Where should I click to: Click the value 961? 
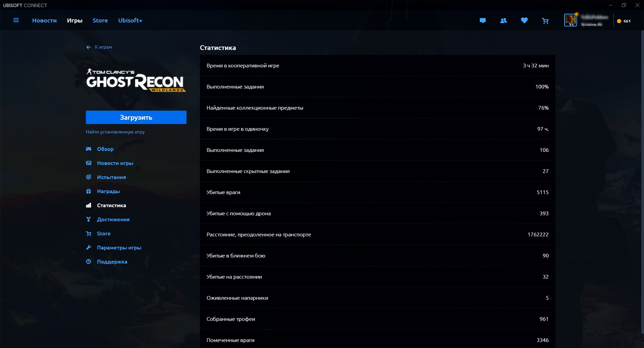[544, 319]
